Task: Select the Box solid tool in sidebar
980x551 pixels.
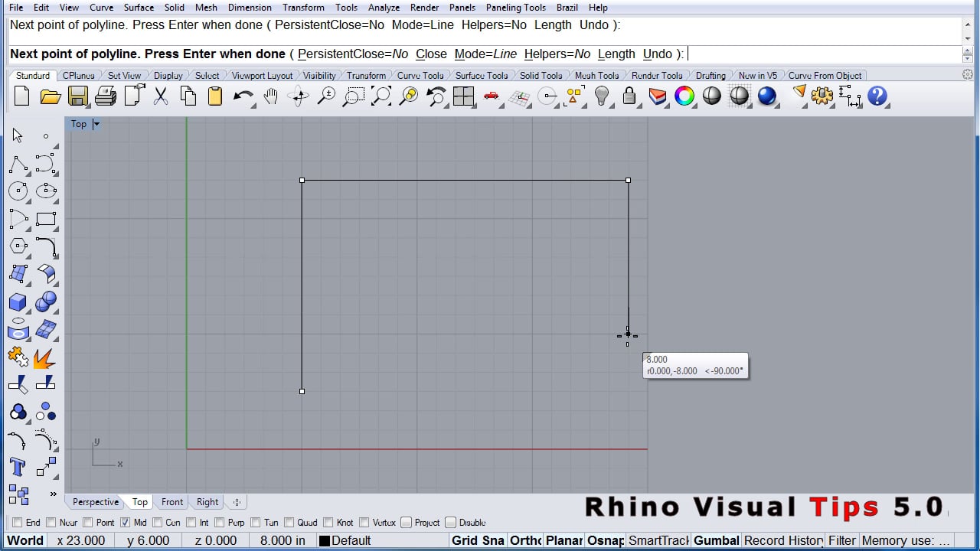Action: pos(18,302)
